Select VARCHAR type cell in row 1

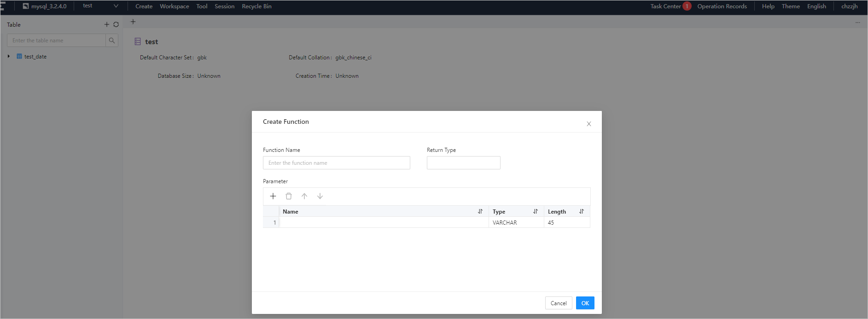(x=516, y=223)
